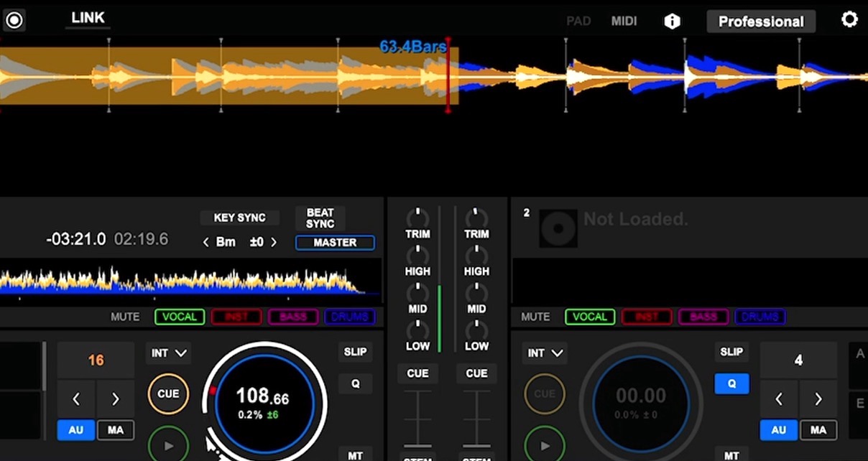This screenshot has height=461, width=868.
Task: Mute the DRUMS stem on the left deck
Action: point(350,317)
